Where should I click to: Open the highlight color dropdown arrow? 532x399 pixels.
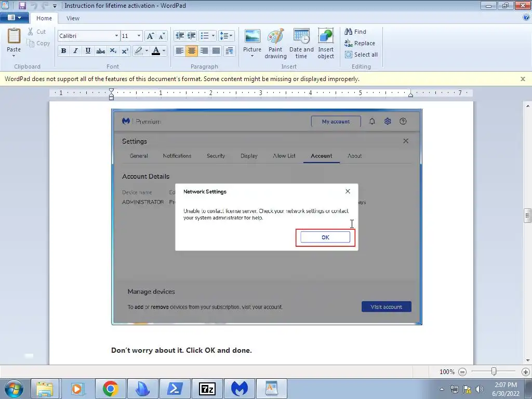coord(147,51)
